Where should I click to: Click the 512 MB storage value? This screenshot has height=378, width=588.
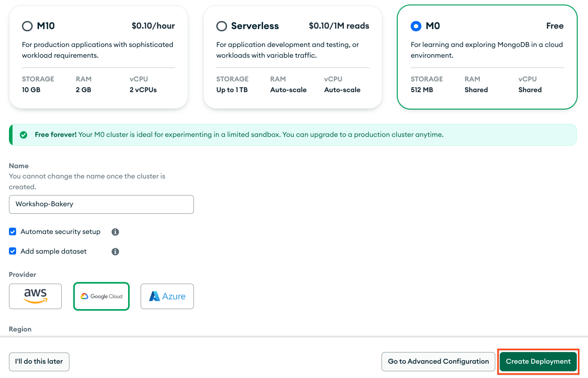422,90
